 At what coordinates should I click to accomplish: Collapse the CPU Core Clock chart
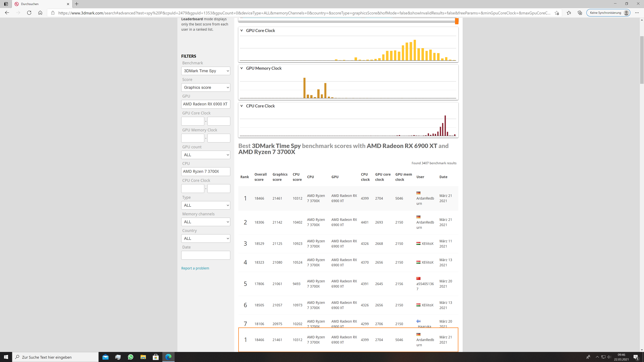coord(241,106)
